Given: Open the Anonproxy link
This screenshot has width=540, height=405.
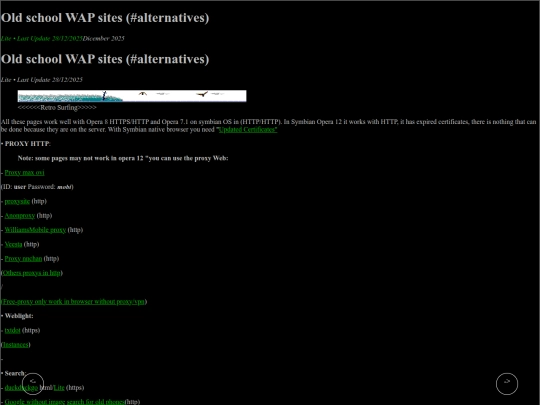Looking at the screenshot, I should [x=20, y=216].
